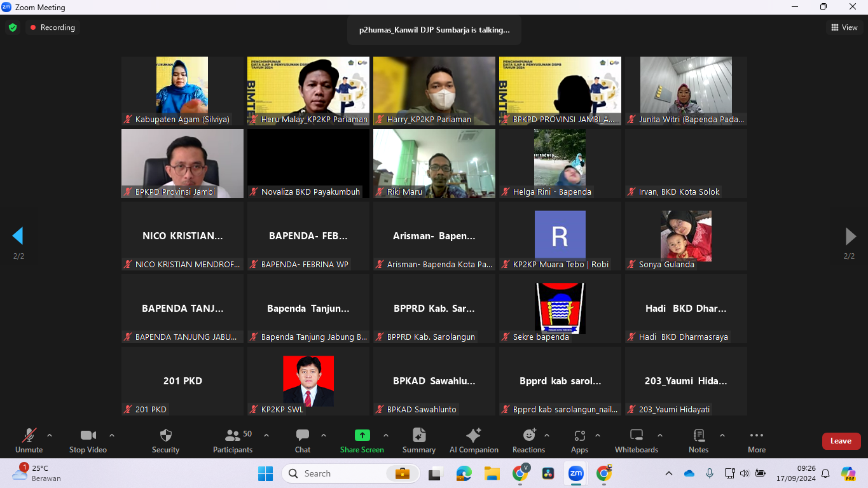Open the meeting Summary tool
The width and height of the screenshot is (868, 488).
click(418, 440)
